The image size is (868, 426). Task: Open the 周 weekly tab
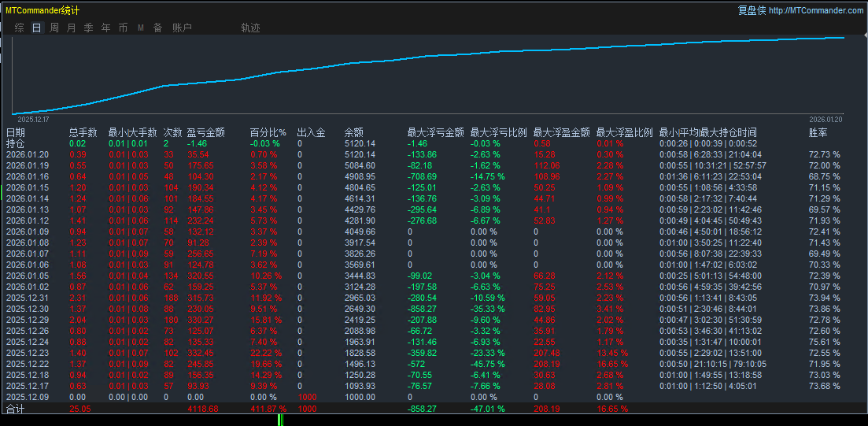point(54,28)
